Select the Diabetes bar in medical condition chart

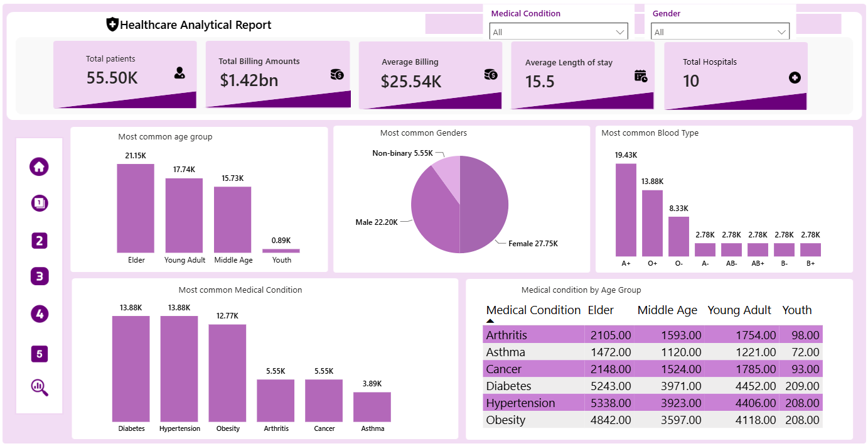pos(131,369)
